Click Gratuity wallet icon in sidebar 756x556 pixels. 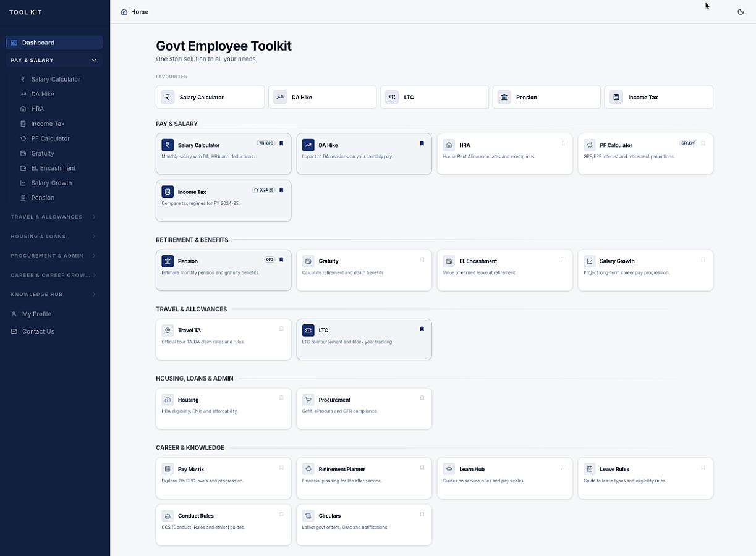pos(23,153)
